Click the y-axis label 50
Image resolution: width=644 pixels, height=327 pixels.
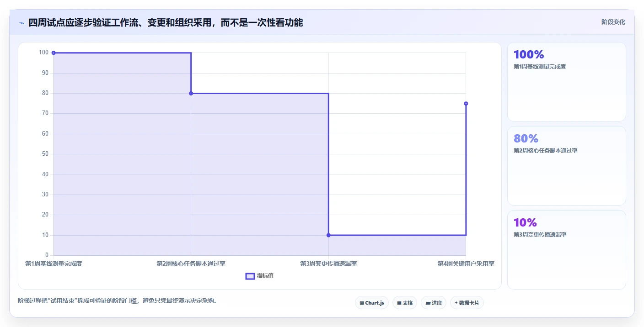coord(45,154)
